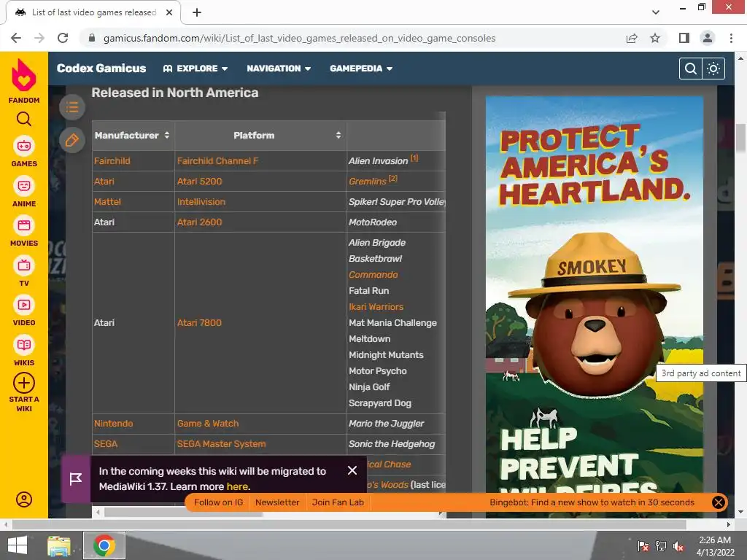The image size is (747, 560).
Task: Follow the 'here' link in migration notice
Action: [237, 486]
